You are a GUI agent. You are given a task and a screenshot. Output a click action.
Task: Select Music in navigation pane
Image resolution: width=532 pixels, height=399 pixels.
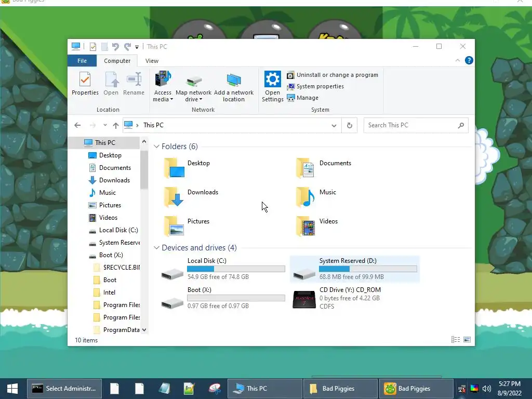[x=107, y=193]
